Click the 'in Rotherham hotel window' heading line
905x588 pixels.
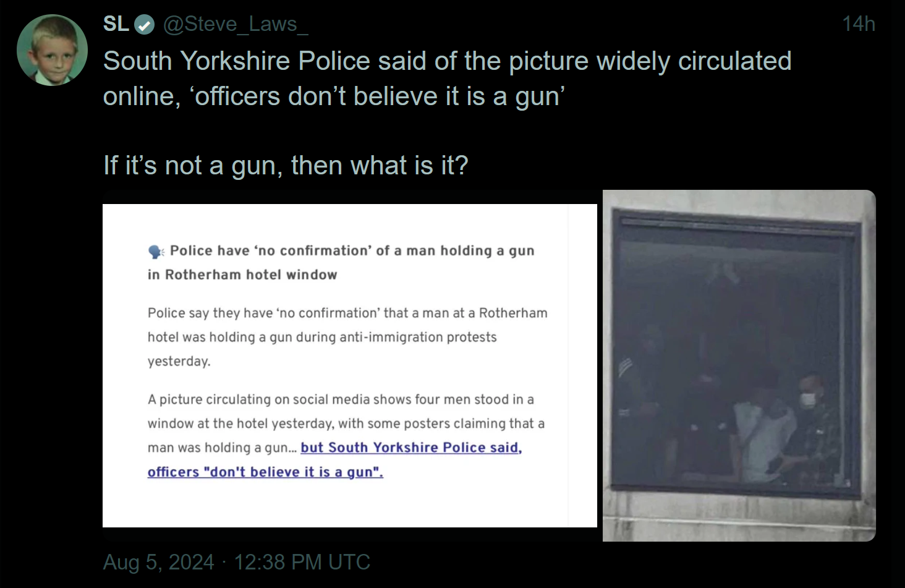(242, 275)
